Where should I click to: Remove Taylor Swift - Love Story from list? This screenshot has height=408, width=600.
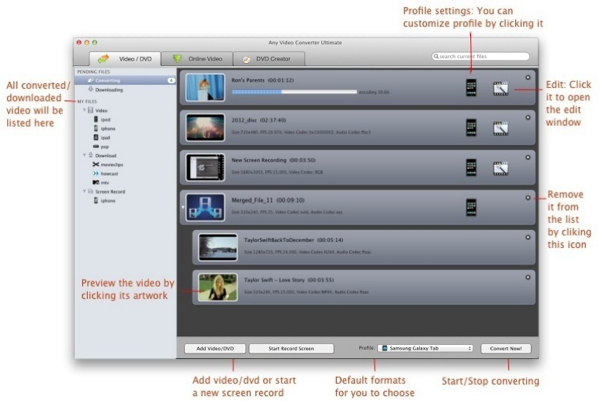pyautogui.click(x=528, y=277)
